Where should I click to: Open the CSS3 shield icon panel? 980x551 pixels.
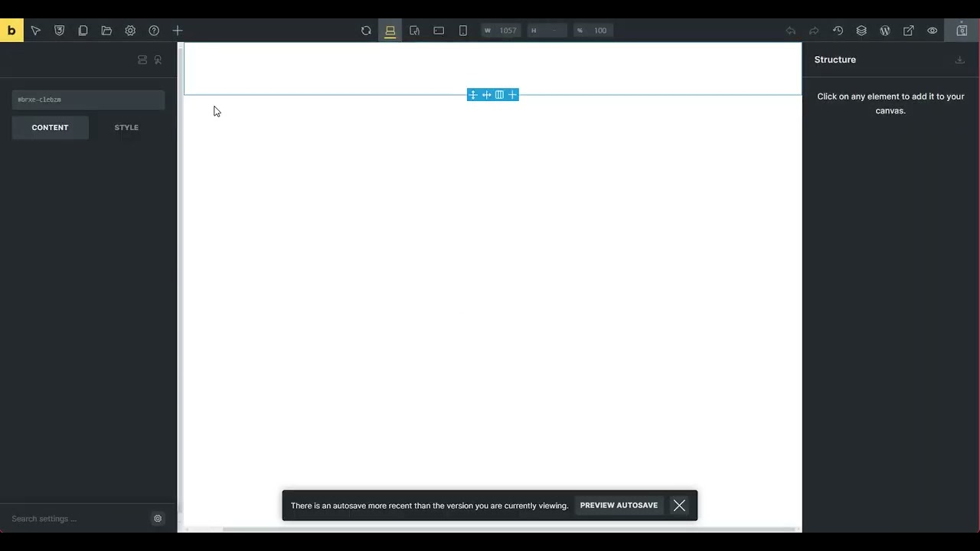point(59,31)
